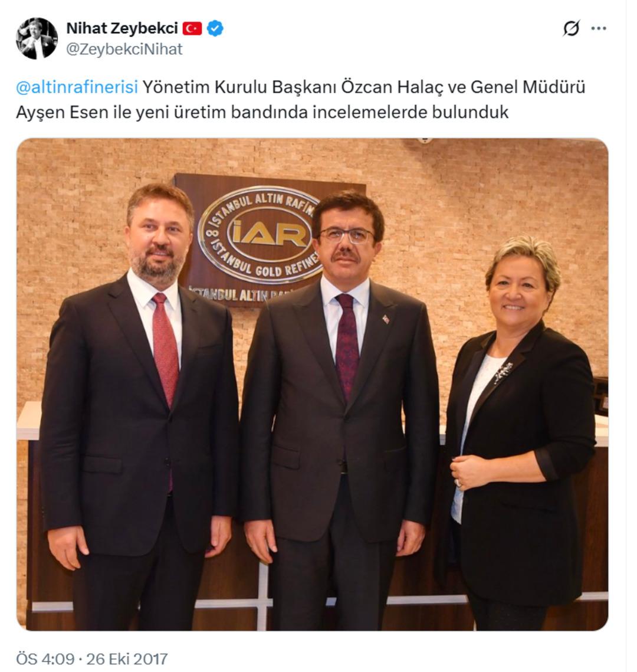
Task: Open the Nihat Zeybekci display name link
Action: tap(122, 28)
